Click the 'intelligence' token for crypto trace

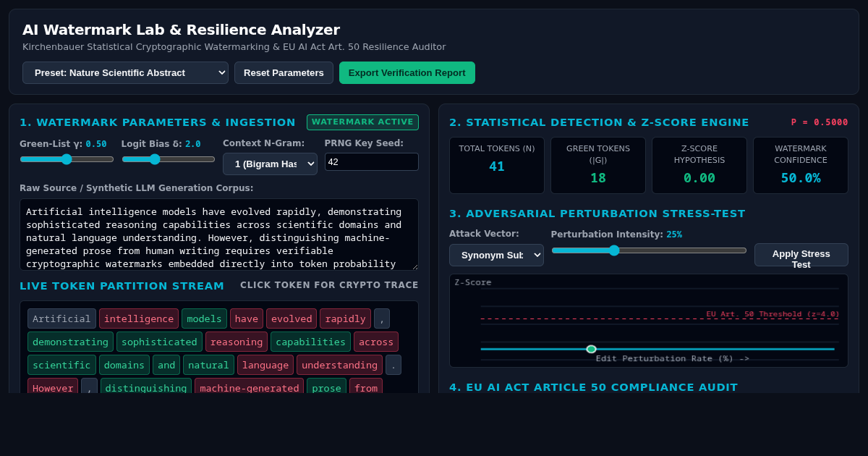coord(139,318)
